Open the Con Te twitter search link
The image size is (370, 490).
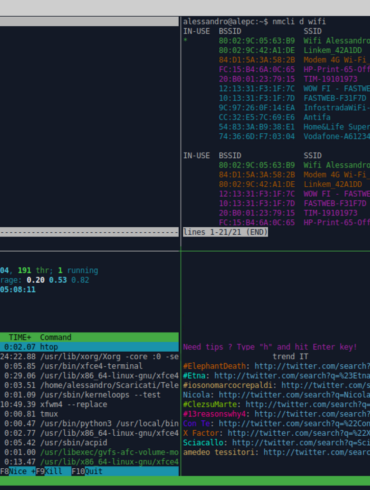click(294, 424)
